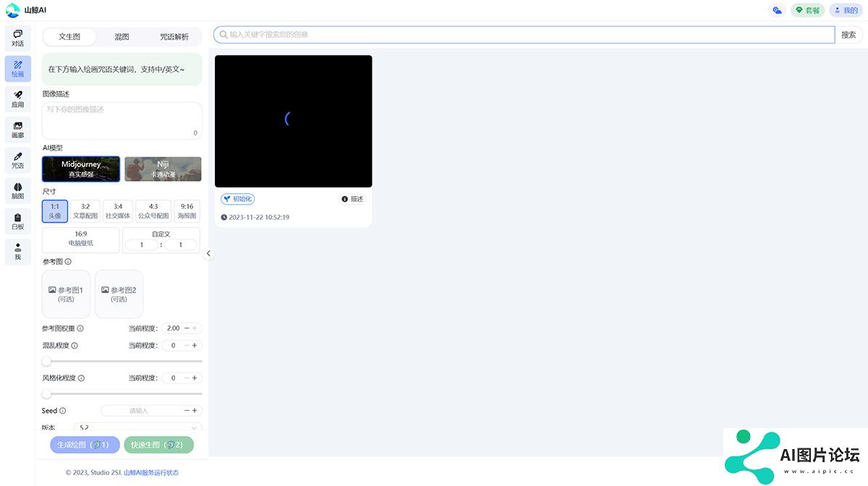Click the 生成绘图 generate button
Viewport: 868px width, 486px height.
coord(85,445)
